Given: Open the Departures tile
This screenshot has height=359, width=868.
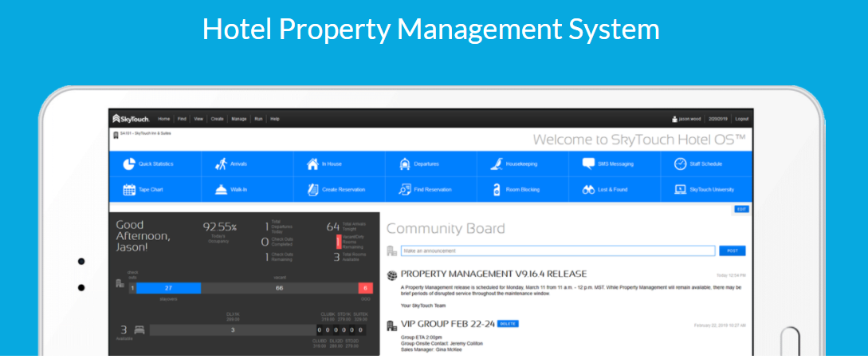Looking at the screenshot, I should [426, 164].
